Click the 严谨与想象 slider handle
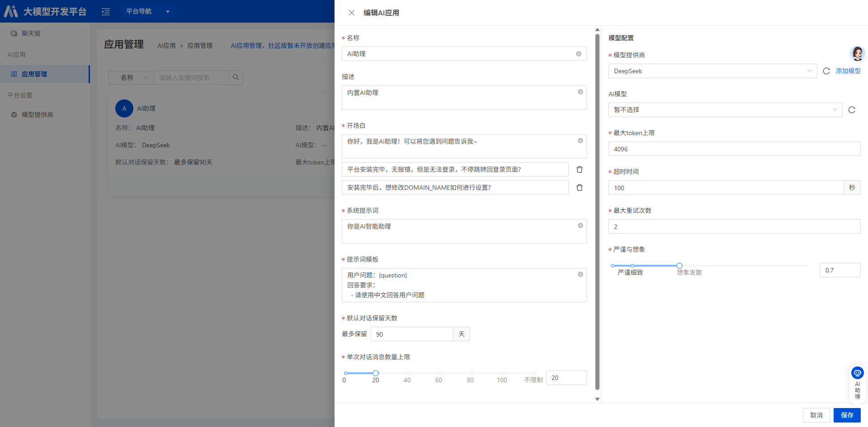The image size is (868, 427). 679,266
